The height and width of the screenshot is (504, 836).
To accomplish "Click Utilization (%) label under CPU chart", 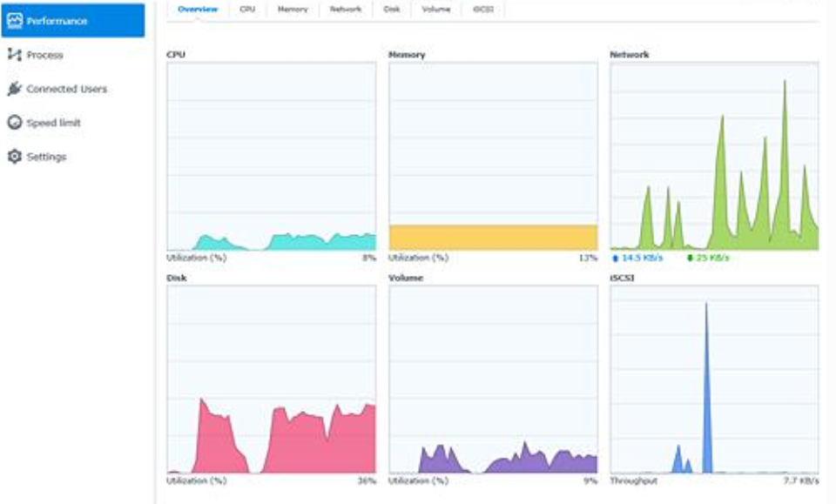I will point(197,258).
